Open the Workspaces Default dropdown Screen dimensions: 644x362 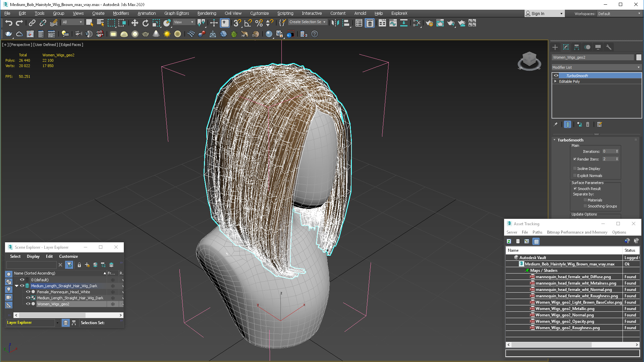click(x=619, y=14)
